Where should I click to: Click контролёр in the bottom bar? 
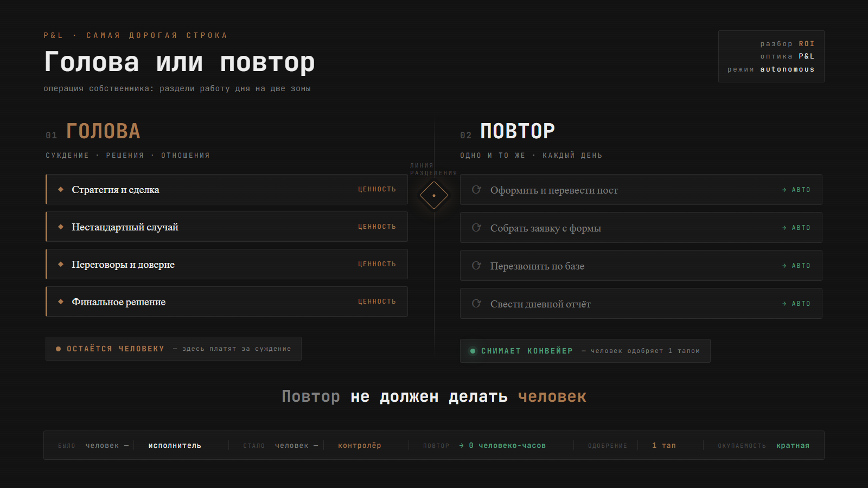(360, 446)
